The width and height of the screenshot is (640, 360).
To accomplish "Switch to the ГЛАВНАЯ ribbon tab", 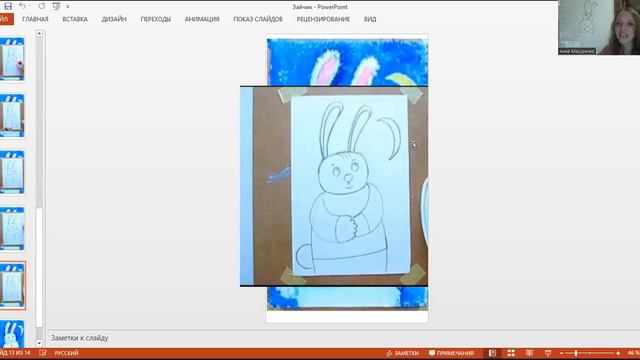I will [x=35, y=19].
